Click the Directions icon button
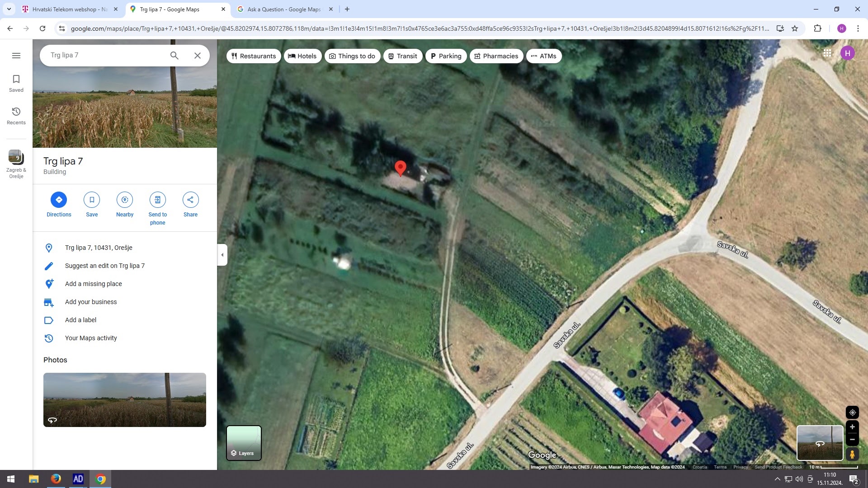Screen dimensions: 868x488 coord(59,200)
